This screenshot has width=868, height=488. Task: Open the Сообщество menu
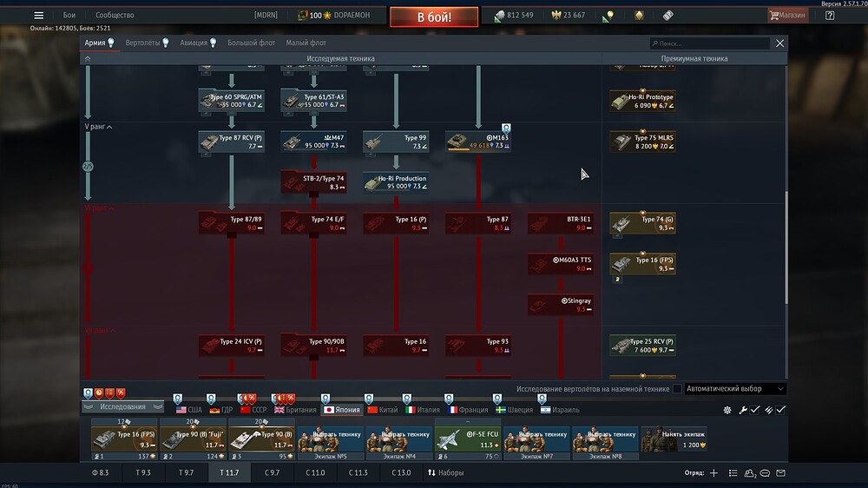[115, 16]
